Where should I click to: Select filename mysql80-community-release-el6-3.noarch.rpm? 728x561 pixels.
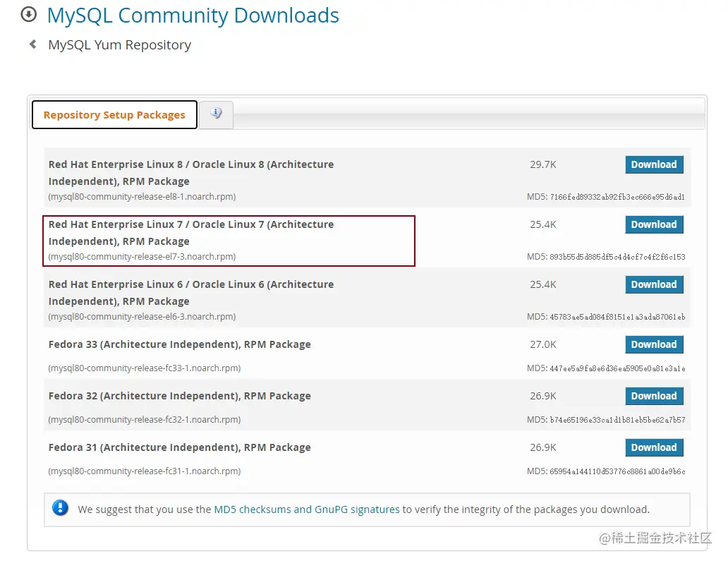142,316
